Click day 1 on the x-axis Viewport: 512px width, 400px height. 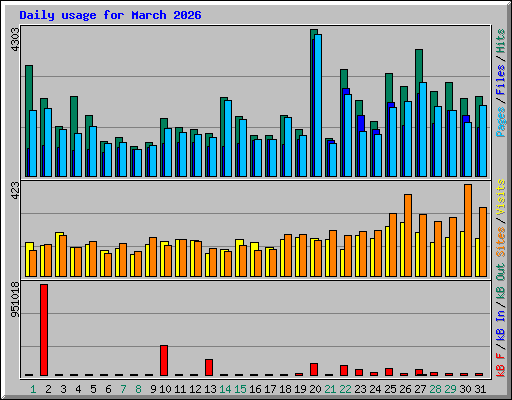[33, 389]
